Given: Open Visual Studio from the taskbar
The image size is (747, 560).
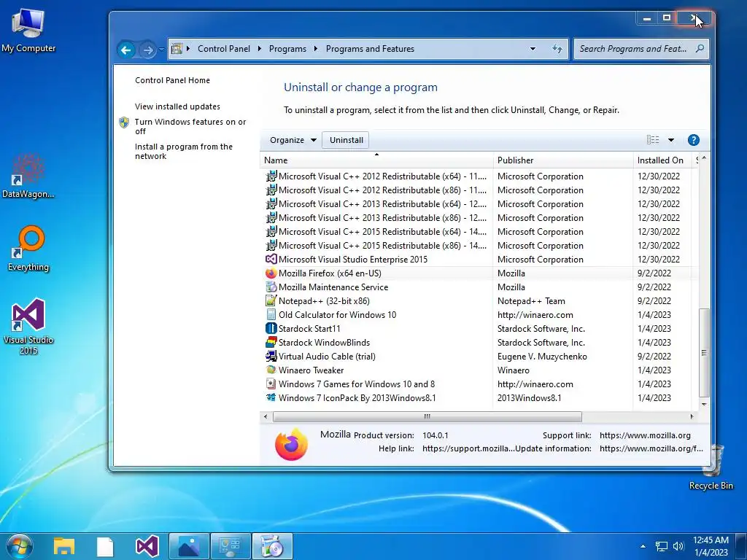Looking at the screenshot, I should 147,546.
